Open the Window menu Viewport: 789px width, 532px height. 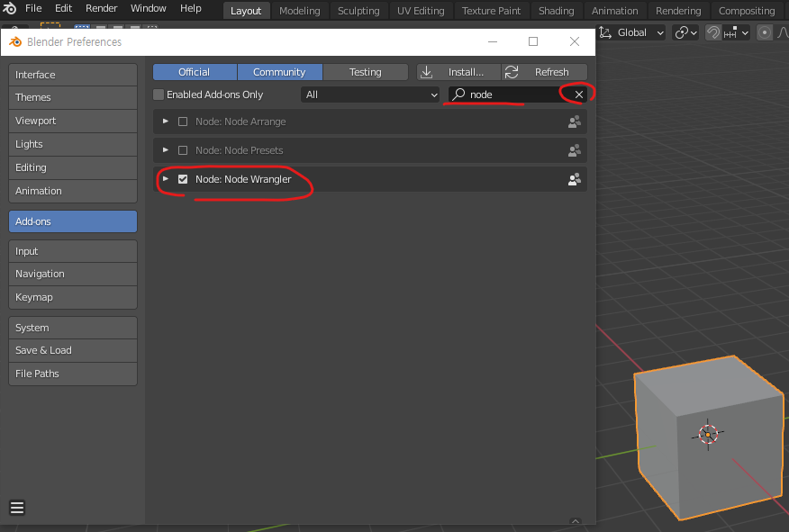(x=148, y=8)
